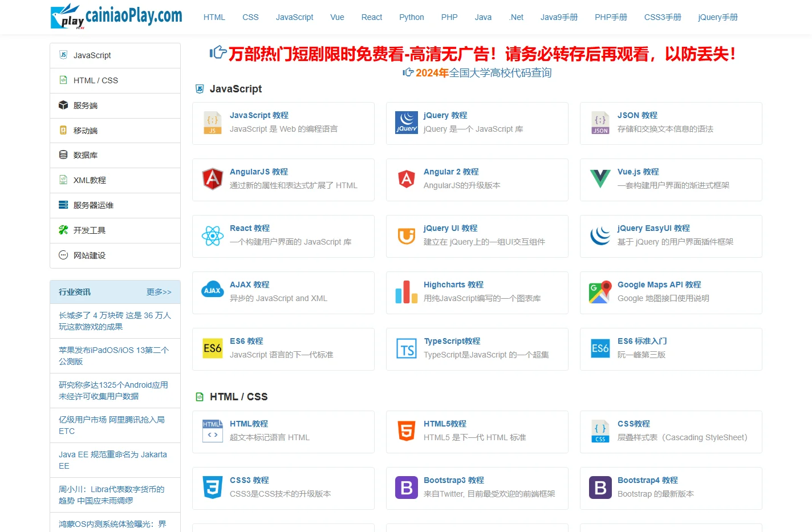Image resolution: width=812 pixels, height=532 pixels.
Task: Open the 1325个Android应用 news item
Action: pos(113,391)
